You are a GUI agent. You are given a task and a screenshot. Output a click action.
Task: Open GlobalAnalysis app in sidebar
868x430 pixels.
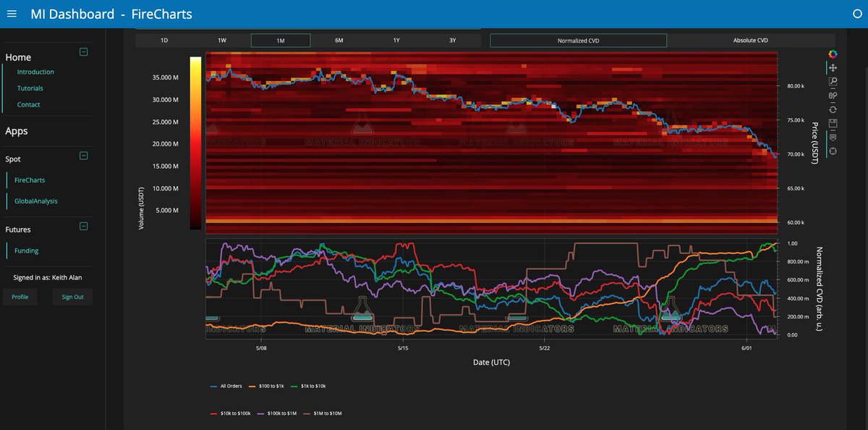point(36,201)
